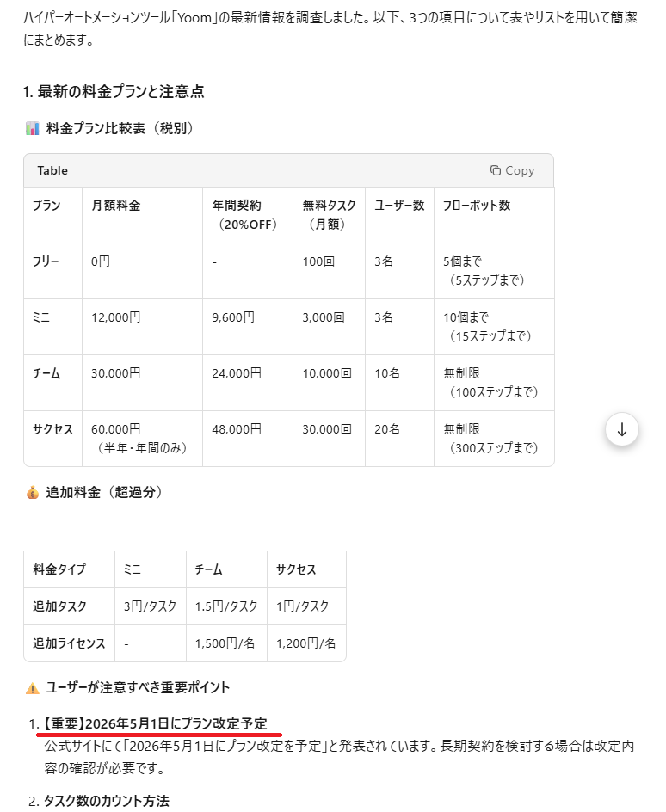
Task: Click the 追加ライセンス row label
Action: 69,643
